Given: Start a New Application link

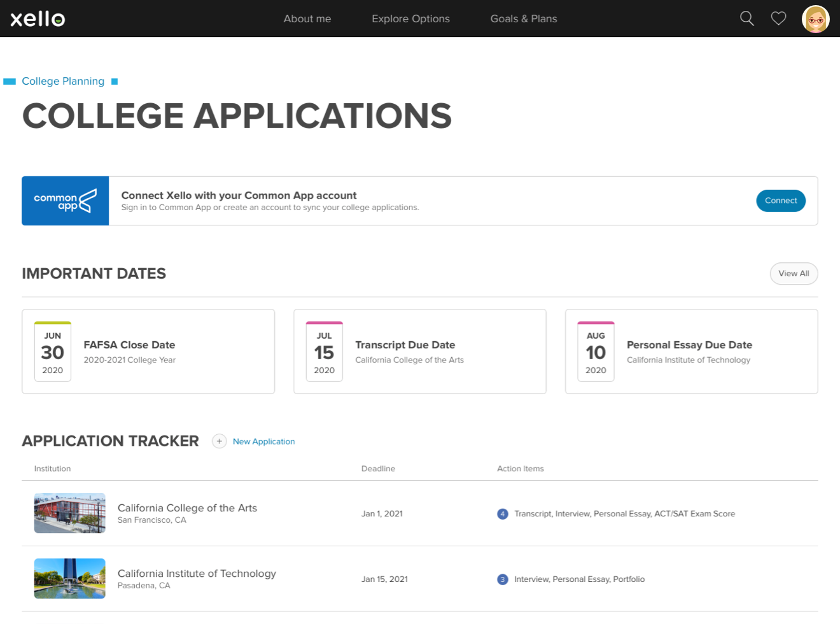Looking at the screenshot, I should click(263, 441).
